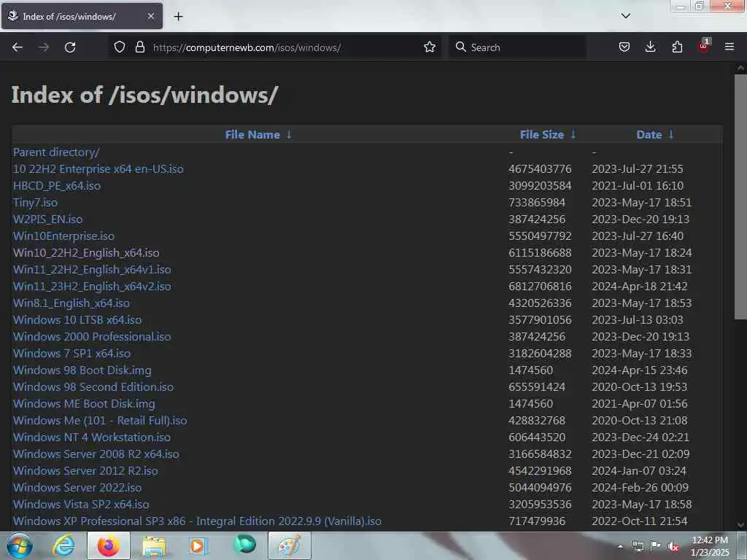Click file size 4675403776

pos(540,169)
